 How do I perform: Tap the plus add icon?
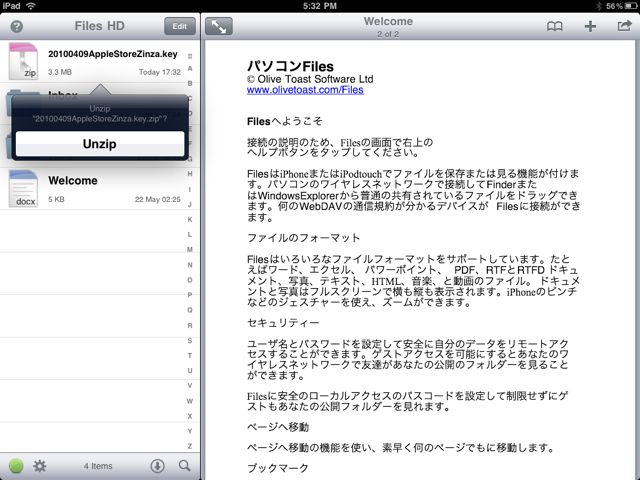(x=590, y=27)
